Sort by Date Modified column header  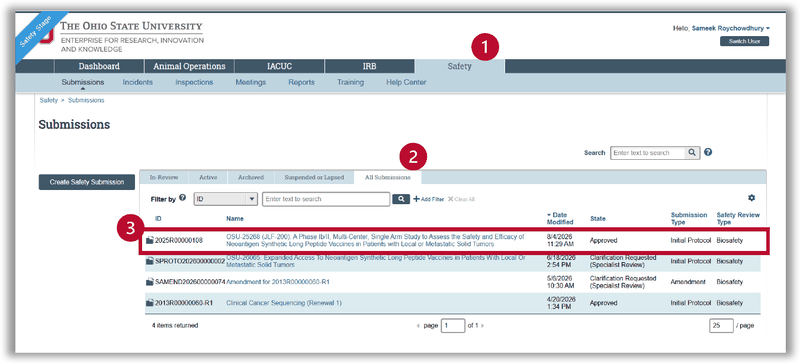560,219
